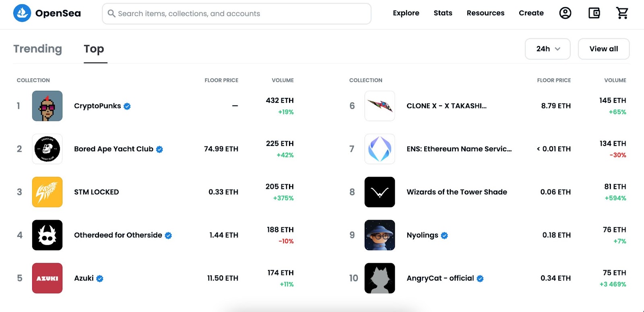Click the Otherdeed for Otherside icon
Viewport: 644px width, 312px height.
[x=47, y=235]
